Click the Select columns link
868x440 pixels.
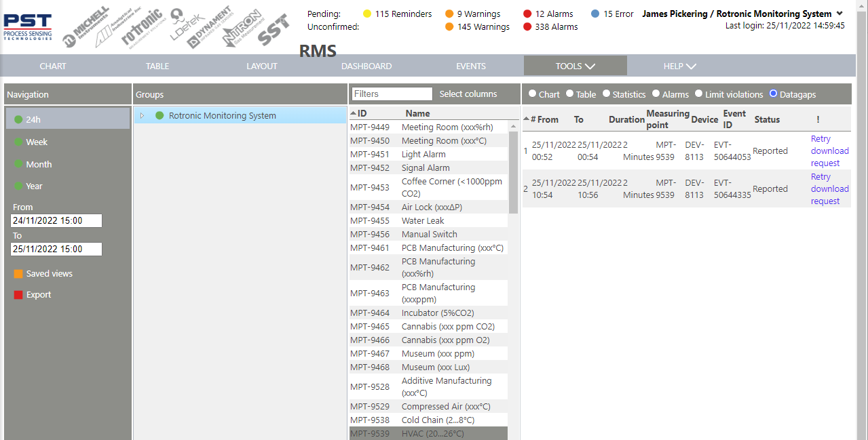tap(468, 94)
